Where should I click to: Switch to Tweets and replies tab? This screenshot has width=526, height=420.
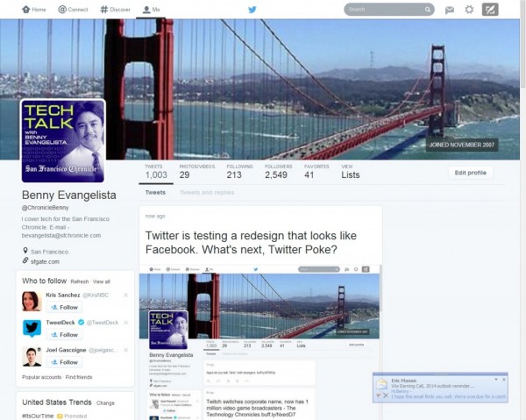point(207,193)
